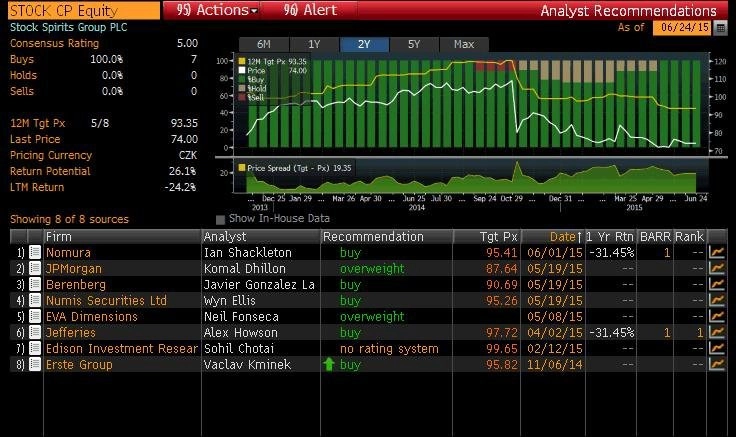The height and width of the screenshot is (437, 736).
Task: Open the document icon in the Jefferies row
Action: coord(35,332)
